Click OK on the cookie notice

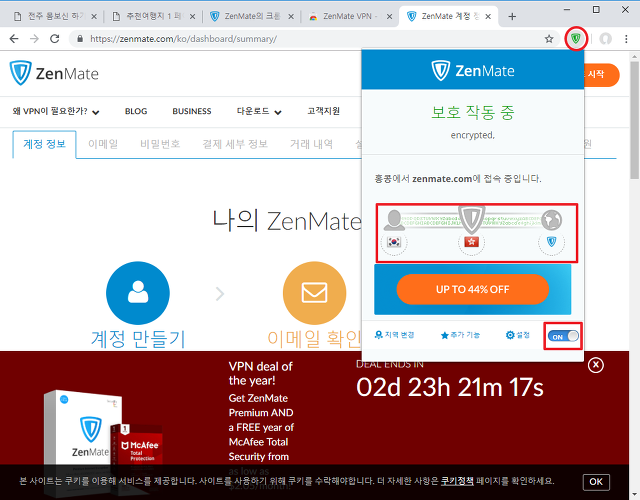click(x=596, y=482)
